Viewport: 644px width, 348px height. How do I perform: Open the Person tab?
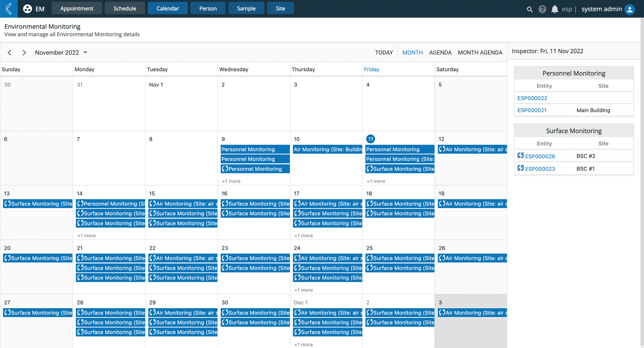208,8
